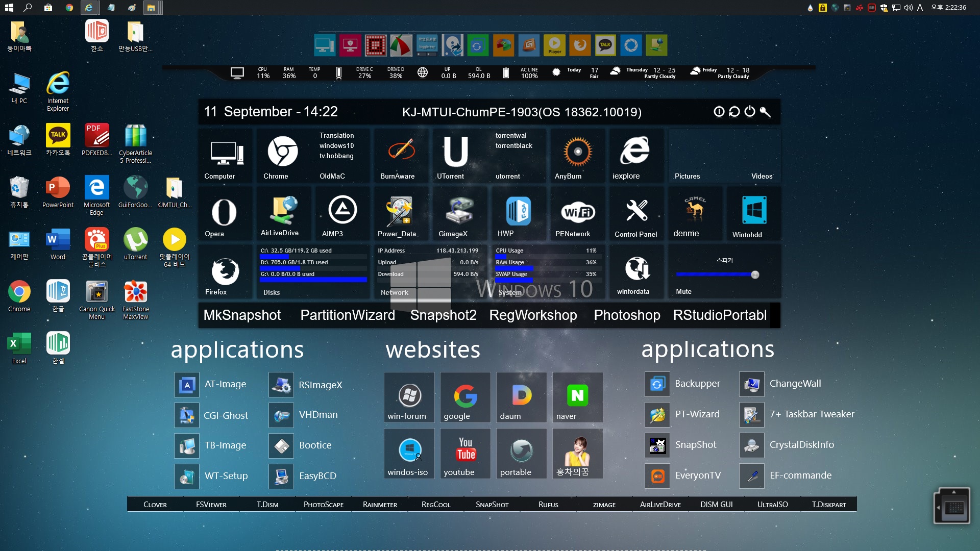Open the google website tile

[x=465, y=397]
